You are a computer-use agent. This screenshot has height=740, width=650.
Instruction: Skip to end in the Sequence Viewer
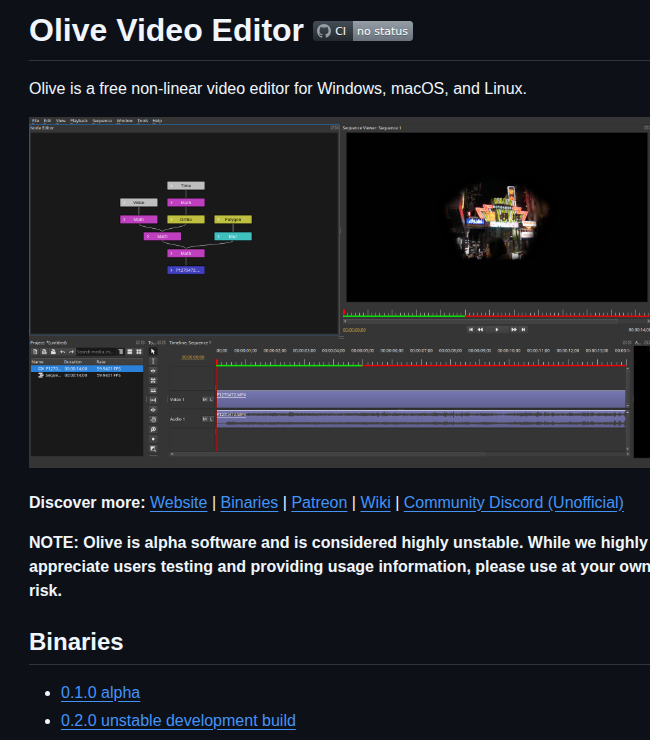pyautogui.click(x=523, y=329)
